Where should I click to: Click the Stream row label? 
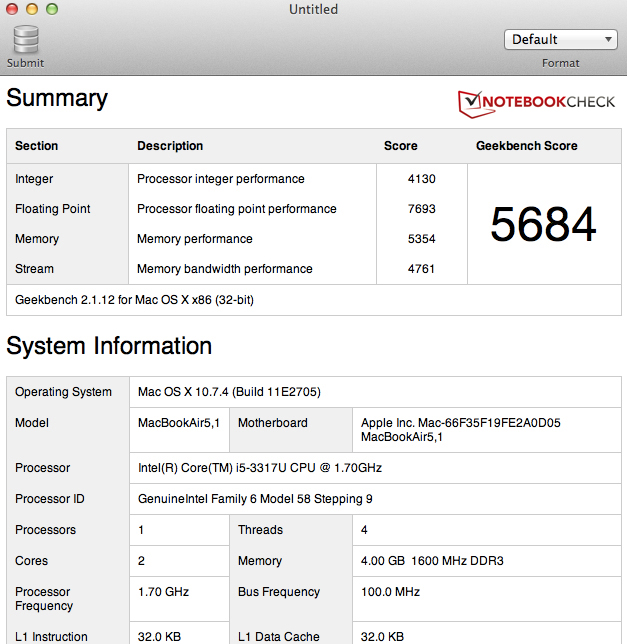coord(34,269)
